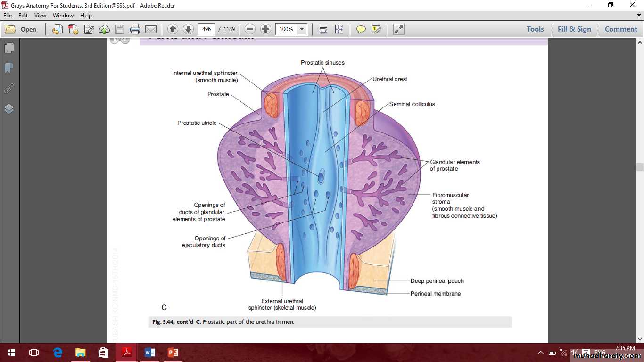Go to previous page with up arrow
This screenshot has width=644, height=362.
[x=173, y=29]
